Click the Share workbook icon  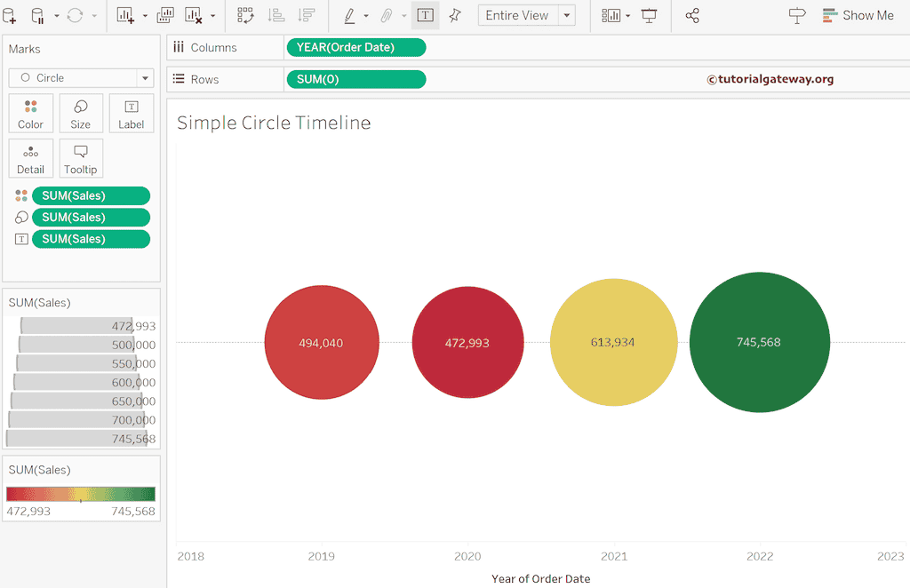coord(691,16)
